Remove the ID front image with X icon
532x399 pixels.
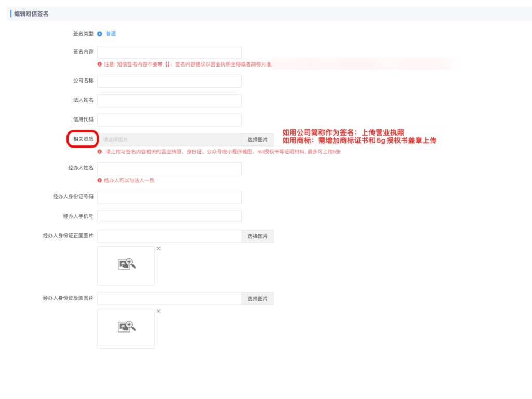point(158,249)
